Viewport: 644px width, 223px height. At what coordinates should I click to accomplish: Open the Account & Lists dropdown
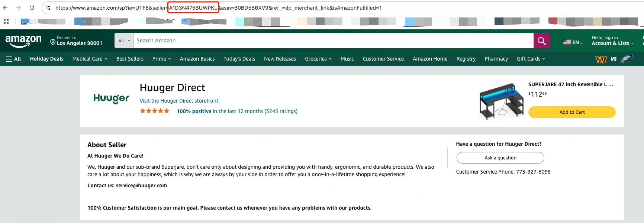pos(612,41)
